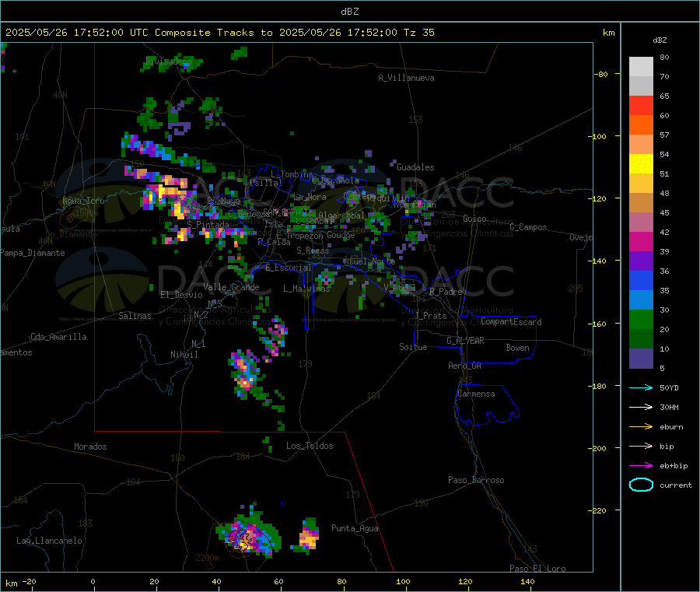Click the 'Paso_El_Loro' place label
This screenshot has height=592, width=700.
(537, 569)
